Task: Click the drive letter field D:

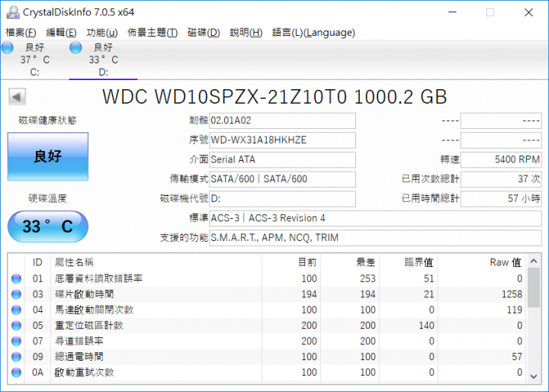Action: [x=282, y=198]
